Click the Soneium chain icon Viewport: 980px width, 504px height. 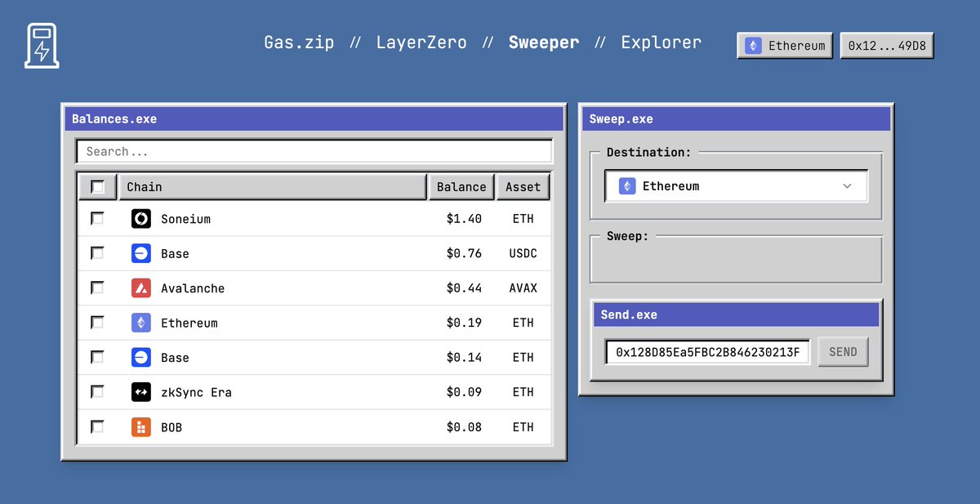pos(141,219)
